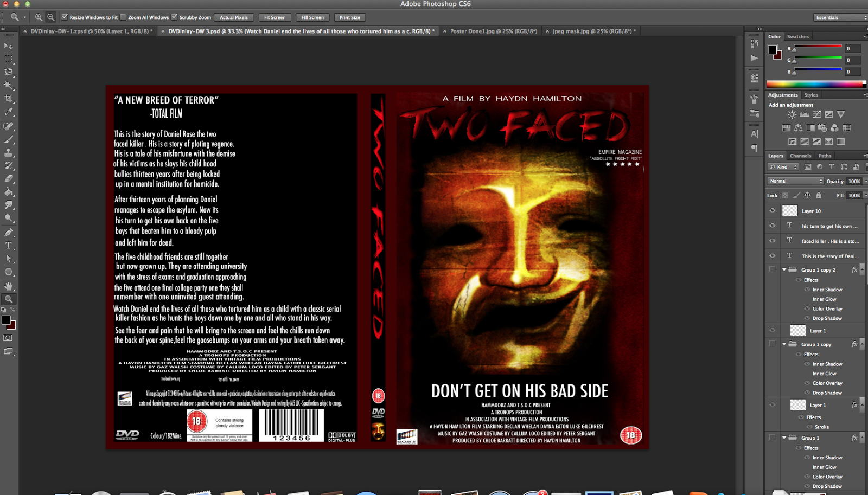Add a Curves adjustment layer
The image size is (868, 495).
click(817, 114)
